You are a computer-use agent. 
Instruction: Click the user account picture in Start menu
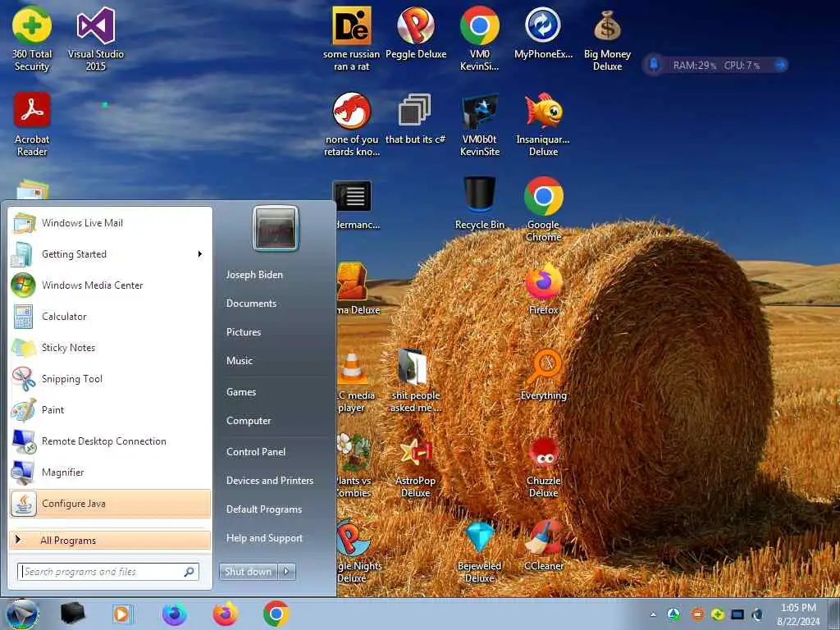click(x=276, y=228)
